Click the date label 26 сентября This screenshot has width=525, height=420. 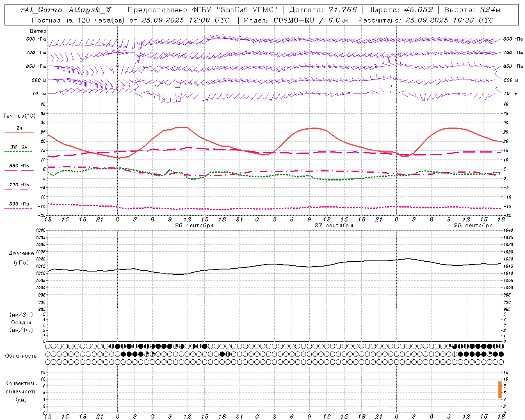tap(194, 226)
